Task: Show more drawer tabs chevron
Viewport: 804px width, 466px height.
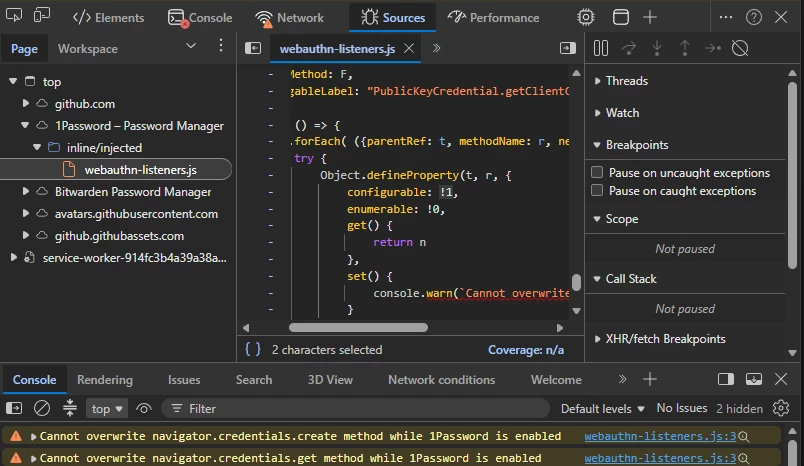Action: 622,379
